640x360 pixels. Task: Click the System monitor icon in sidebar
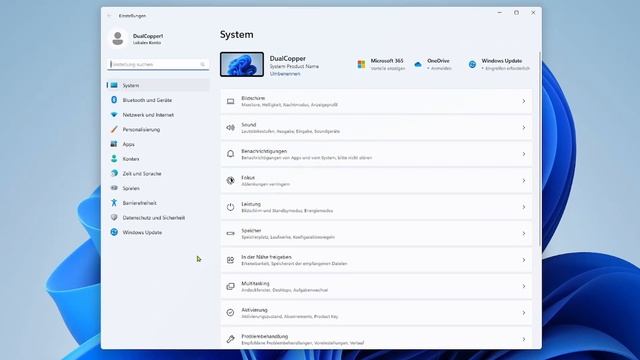[x=114, y=85]
